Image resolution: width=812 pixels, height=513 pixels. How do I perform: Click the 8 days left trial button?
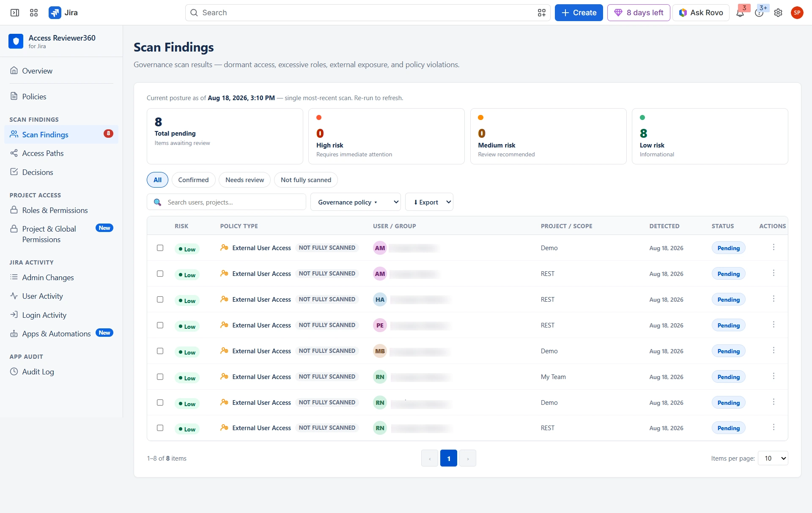tap(639, 13)
